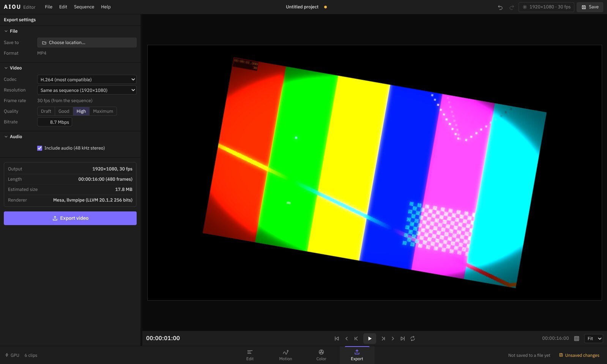Click the Bitrate input field
The width and height of the screenshot is (607, 364).
[x=55, y=122]
